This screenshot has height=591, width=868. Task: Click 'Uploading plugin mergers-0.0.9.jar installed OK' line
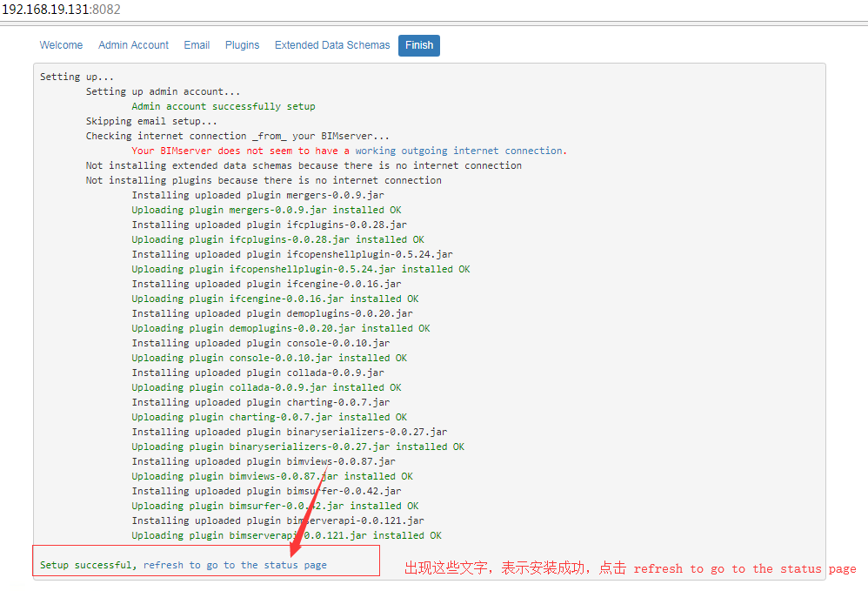tap(266, 210)
